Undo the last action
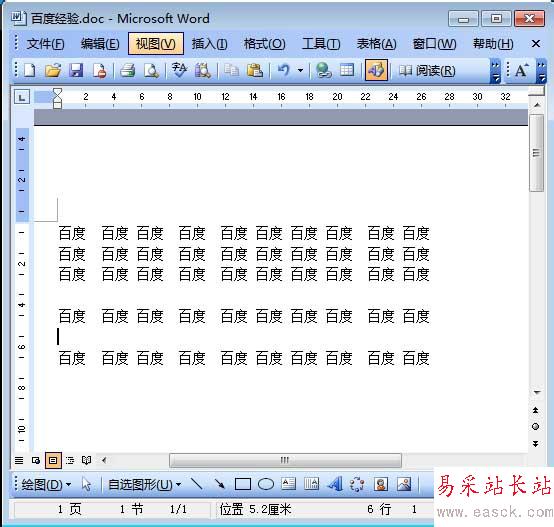Screen dimensions: 554x527 tap(283, 70)
